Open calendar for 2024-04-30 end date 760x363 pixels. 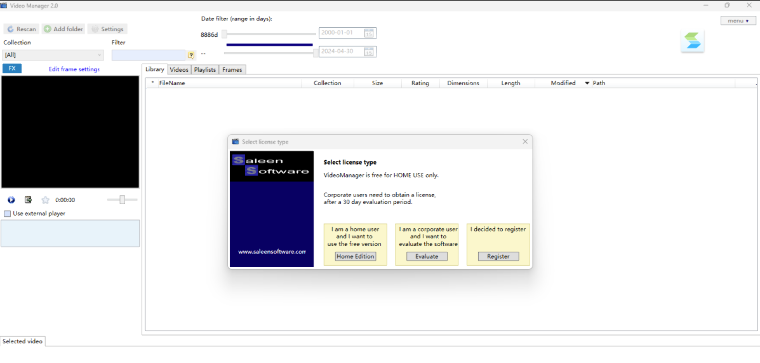click(369, 52)
